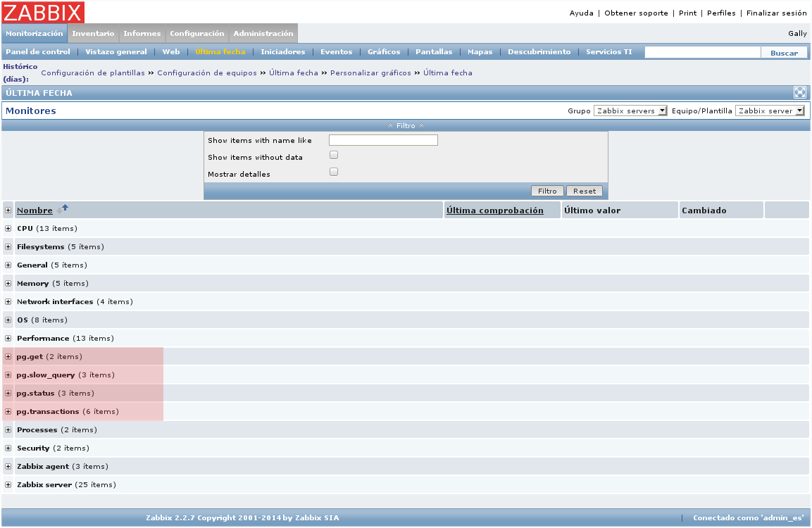Expand the Memory items group
The image size is (812, 528).
8,284
